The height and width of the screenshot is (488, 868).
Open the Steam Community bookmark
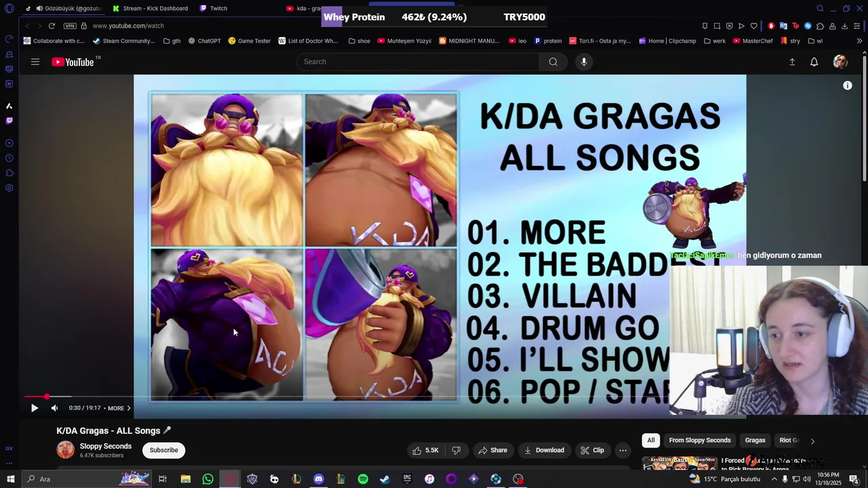pos(124,41)
